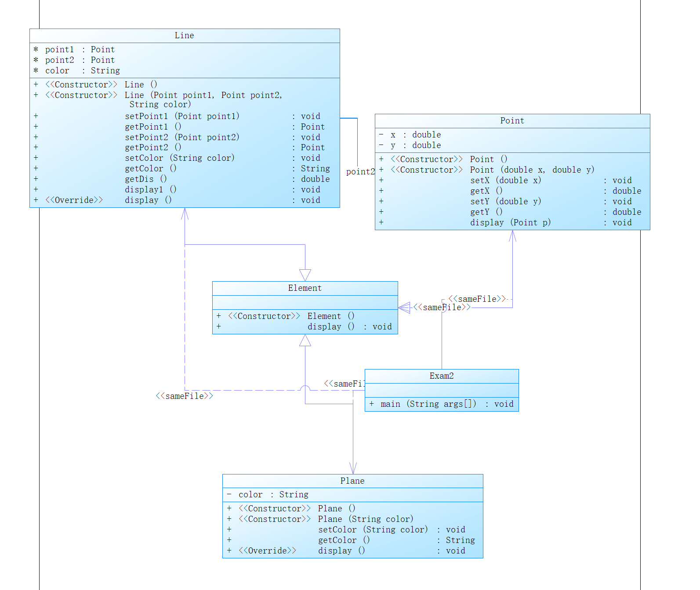Select the no-argument Line () constructor
This screenshot has height=590, width=700.
141,85
